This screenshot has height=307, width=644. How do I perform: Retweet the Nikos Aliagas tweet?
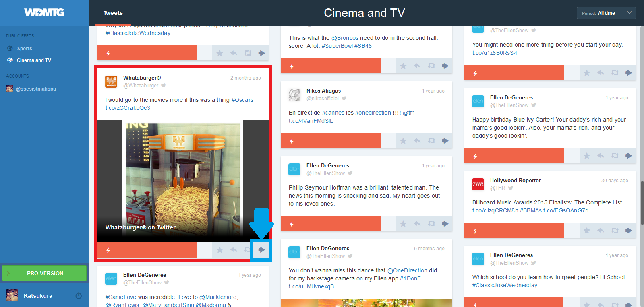click(431, 140)
